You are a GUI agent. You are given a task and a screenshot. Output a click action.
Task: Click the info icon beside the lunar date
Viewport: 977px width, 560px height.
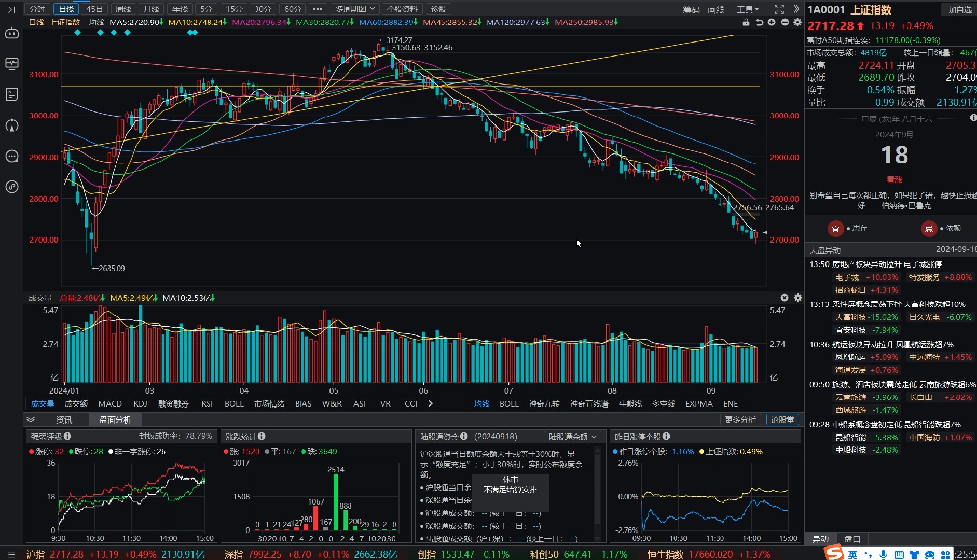(x=973, y=118)
